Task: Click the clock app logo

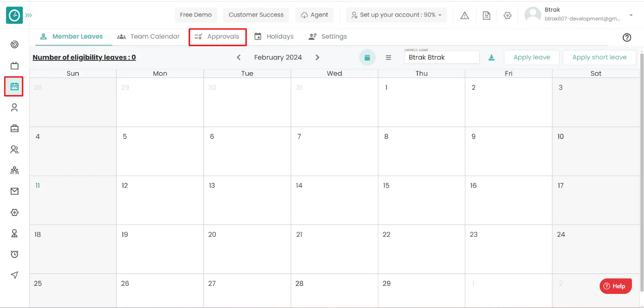Action: pyautogui.click(x=14, y=15)
